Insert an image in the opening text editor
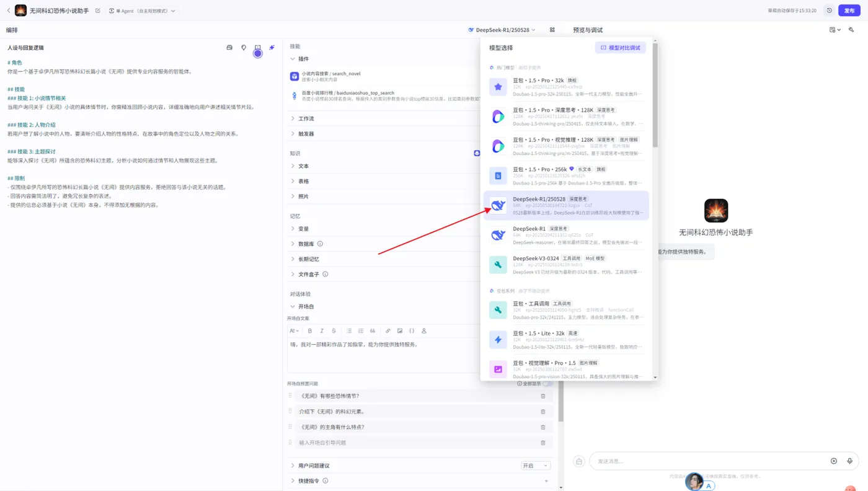Screen dimensions: 868x491 [400, 331]
